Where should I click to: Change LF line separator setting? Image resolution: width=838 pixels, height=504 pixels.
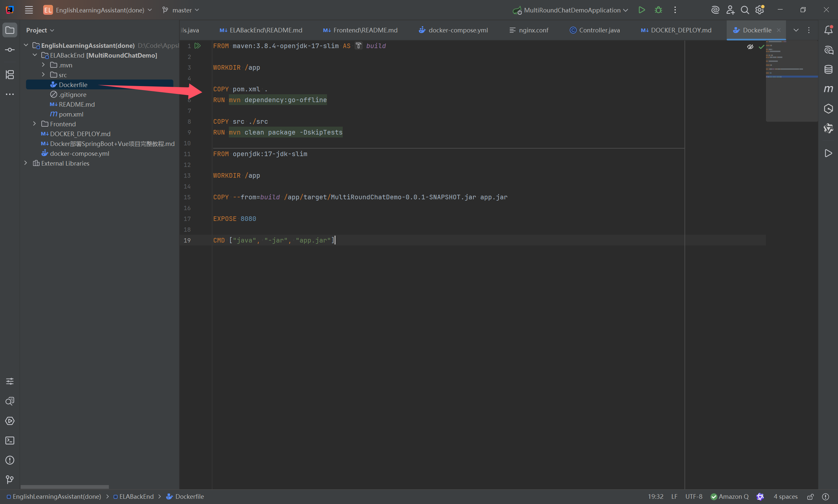(x=674, y=496)
